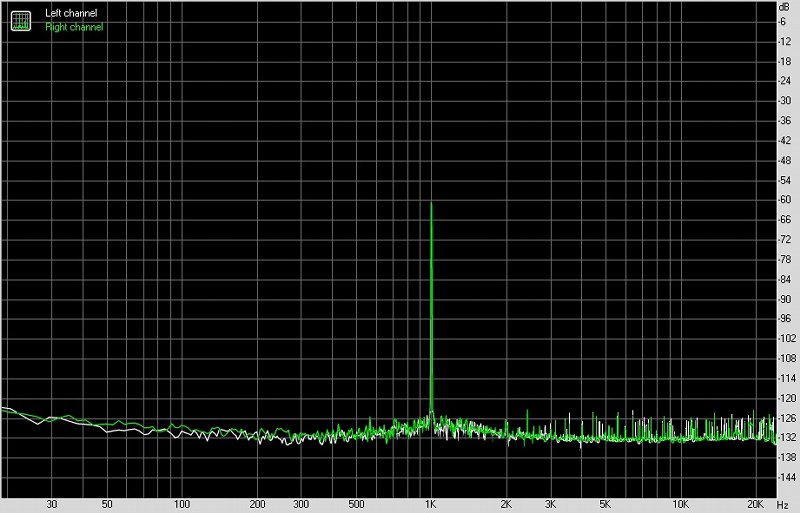Viewport: 800px width, 513px height.
Task: Click the dB unit label on the axis
Action: tap(784, 7)
